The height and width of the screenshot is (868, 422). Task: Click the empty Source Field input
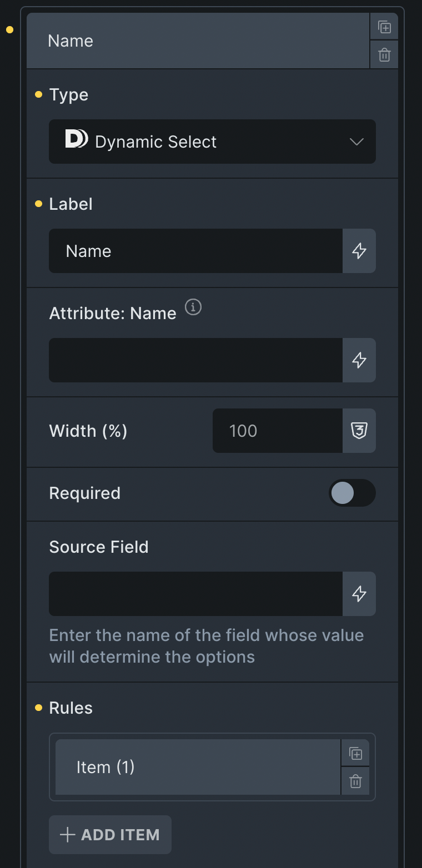[x=194, y=594]
